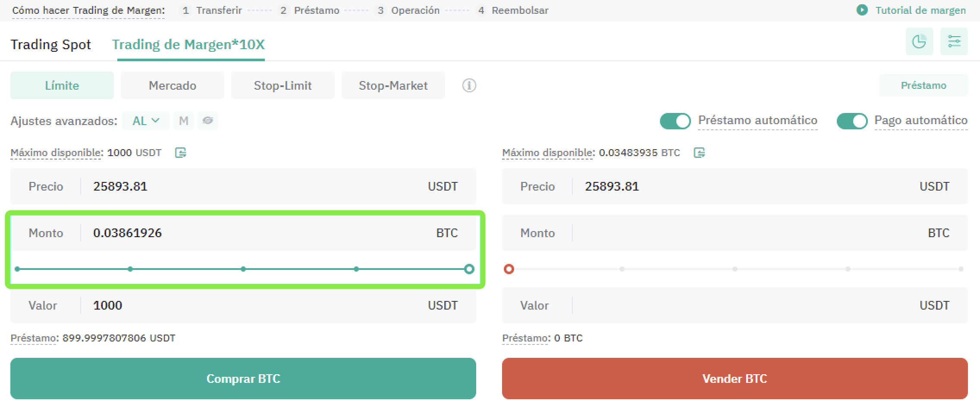The height and width of the screenshot is (407, 980).
Task: Select the Trading de Margen 10X tab
Action: pyautogui.click(x=188, y=44)
